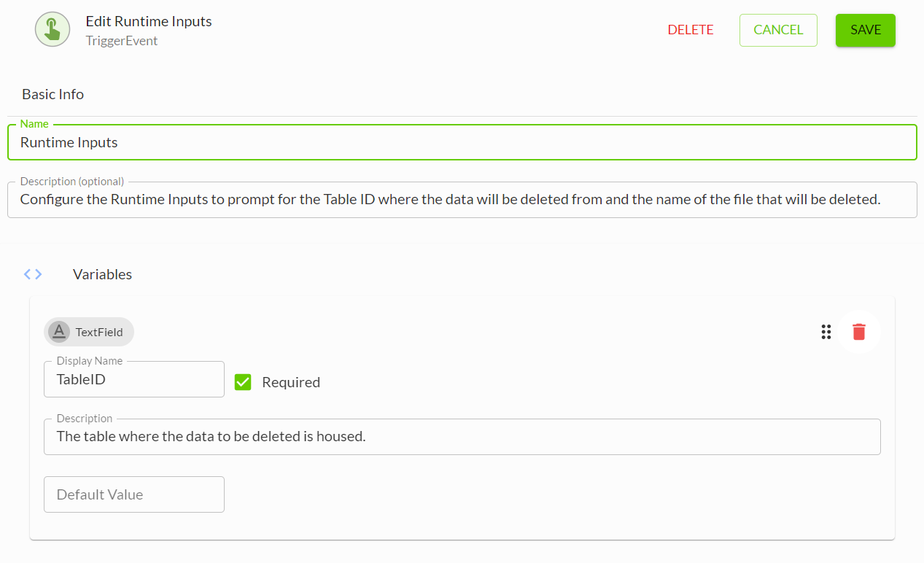The image size is (924, 563).
Task: Click the "A" icon on the TextField chip
Action: (58, 332)
